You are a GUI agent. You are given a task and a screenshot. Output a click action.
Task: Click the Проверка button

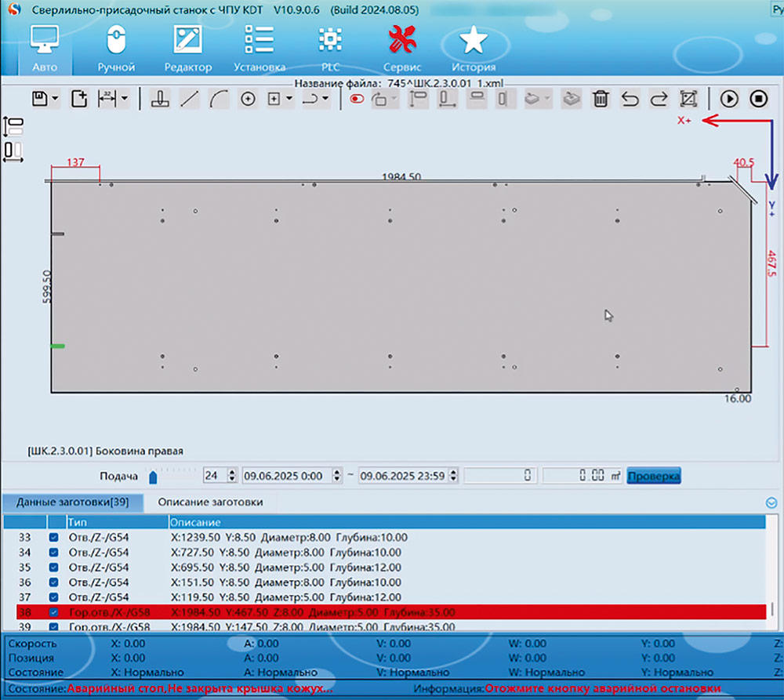[x=653, y=476]
